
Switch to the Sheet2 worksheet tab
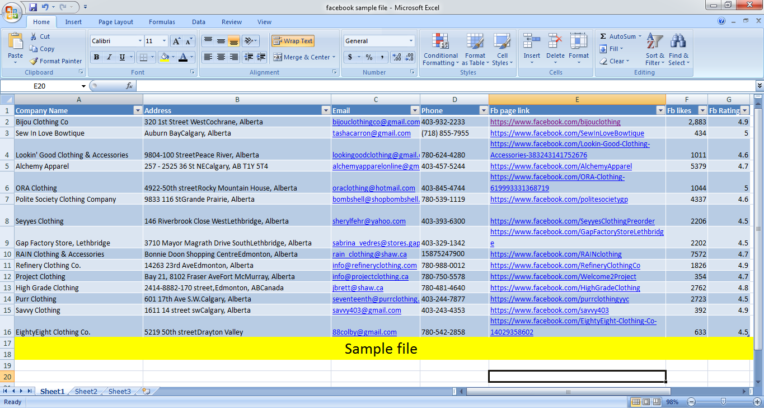[x=86, y=391]
